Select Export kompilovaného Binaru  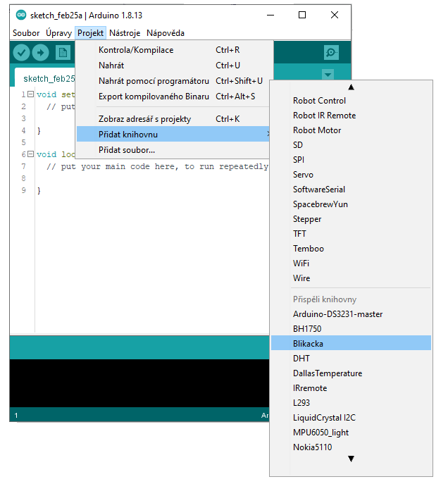point(174,97)
